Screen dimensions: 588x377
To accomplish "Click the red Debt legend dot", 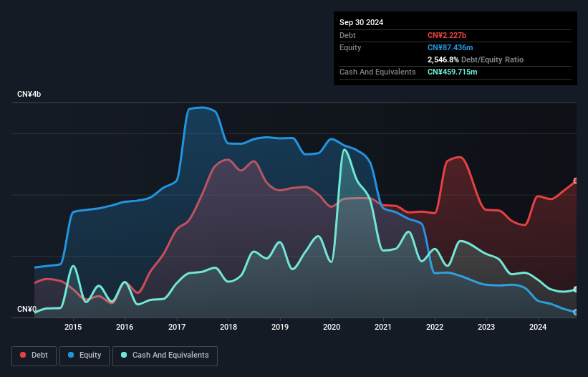I will coord(23,355).
